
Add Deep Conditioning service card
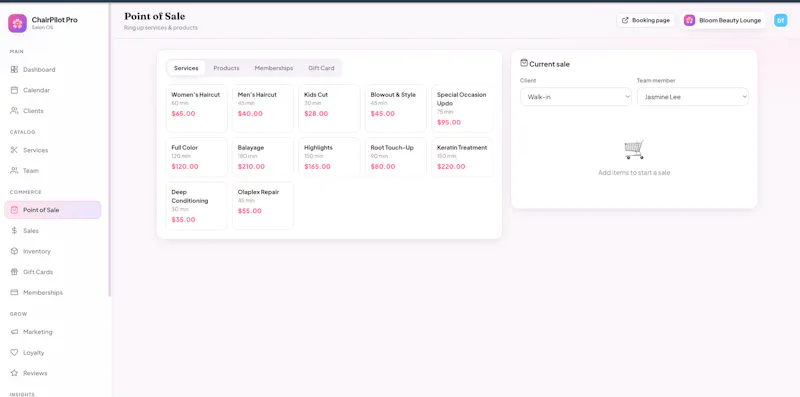point(196,206)
